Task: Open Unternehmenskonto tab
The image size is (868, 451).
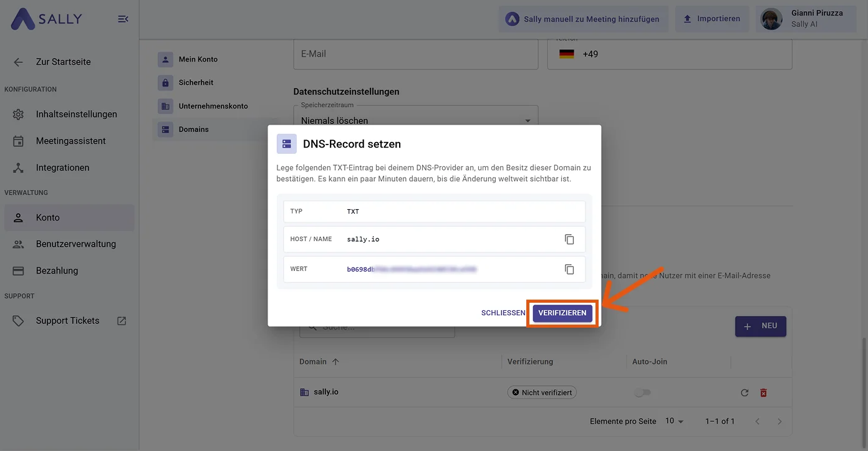Action: pos(215,106)
